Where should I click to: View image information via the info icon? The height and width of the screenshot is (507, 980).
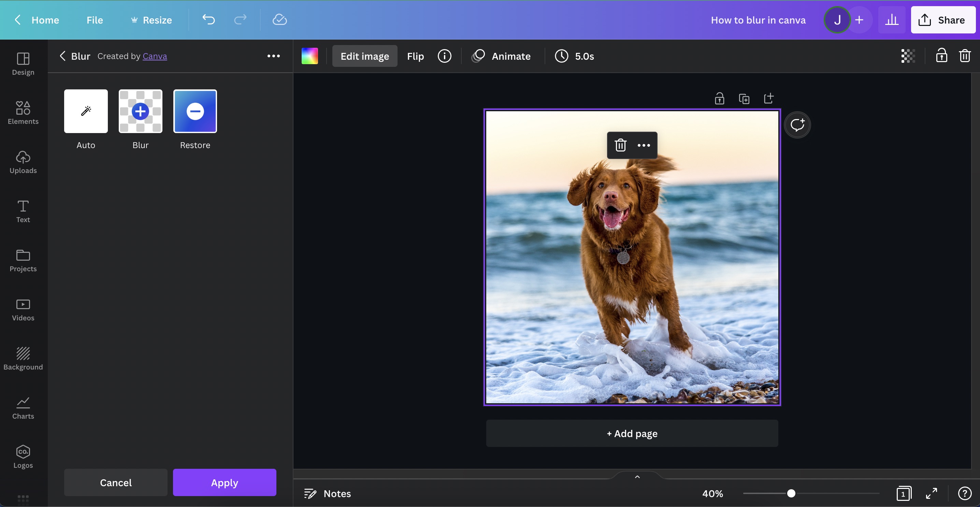[x=444, y=56]
